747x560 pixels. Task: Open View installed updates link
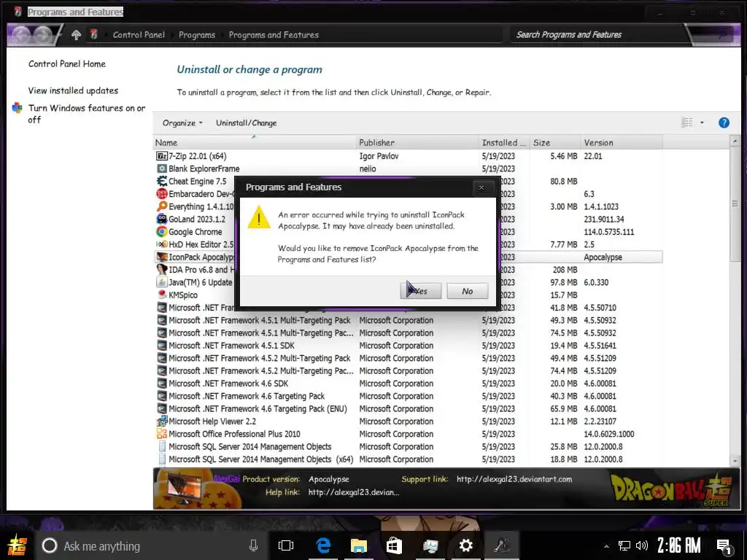[73, 90]
